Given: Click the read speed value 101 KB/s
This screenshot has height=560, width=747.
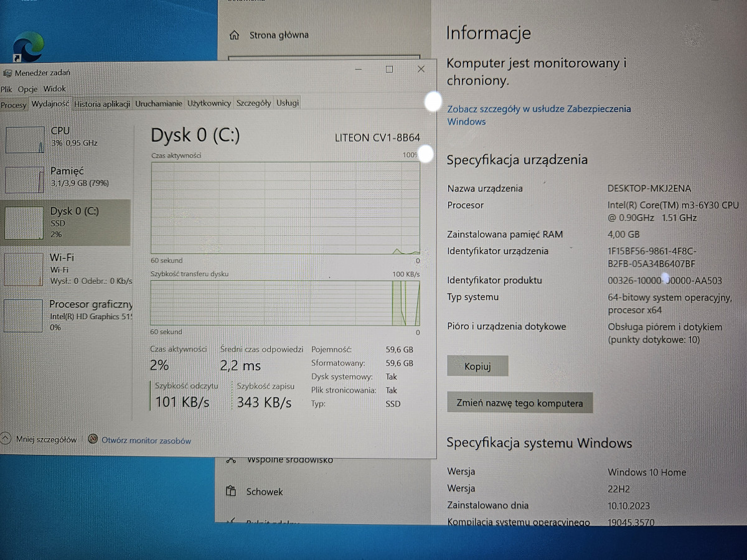Looking at the screenshot, I should pyautogui.click(x=182, y=403).
